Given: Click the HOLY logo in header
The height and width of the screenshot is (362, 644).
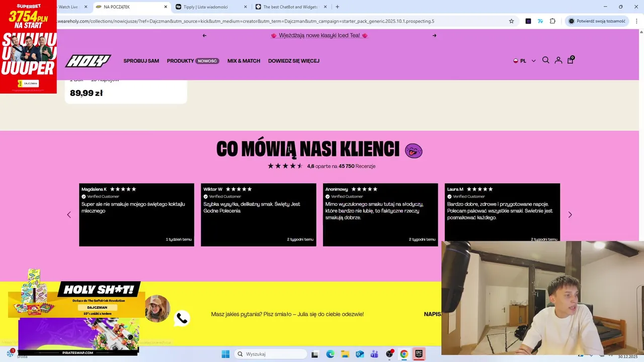Looking at the screenshot, I should tap(88, 61).
